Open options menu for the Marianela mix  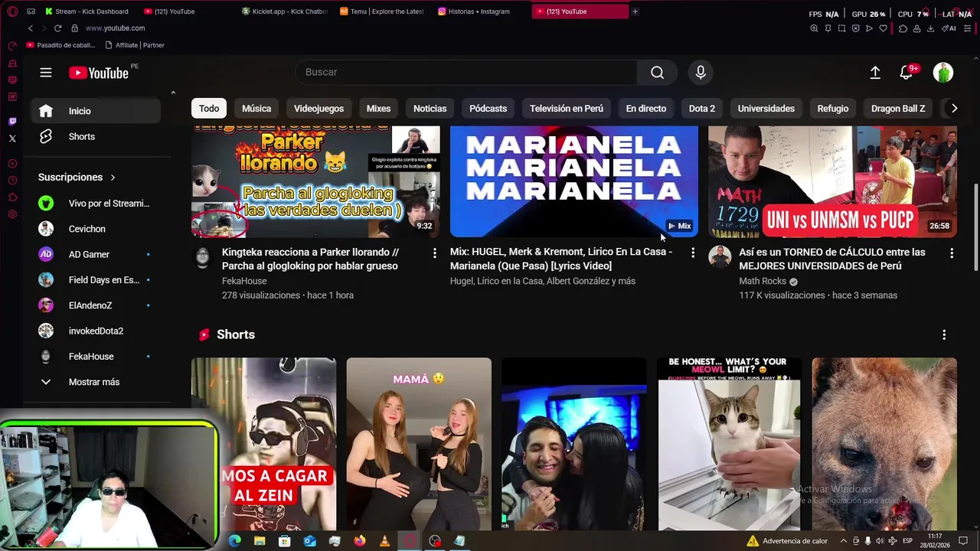point(693,253)
